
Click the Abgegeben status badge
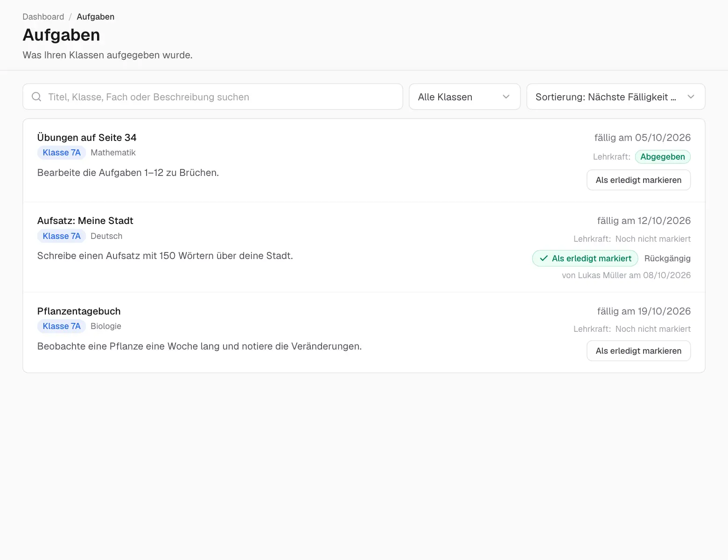[663, 157]
